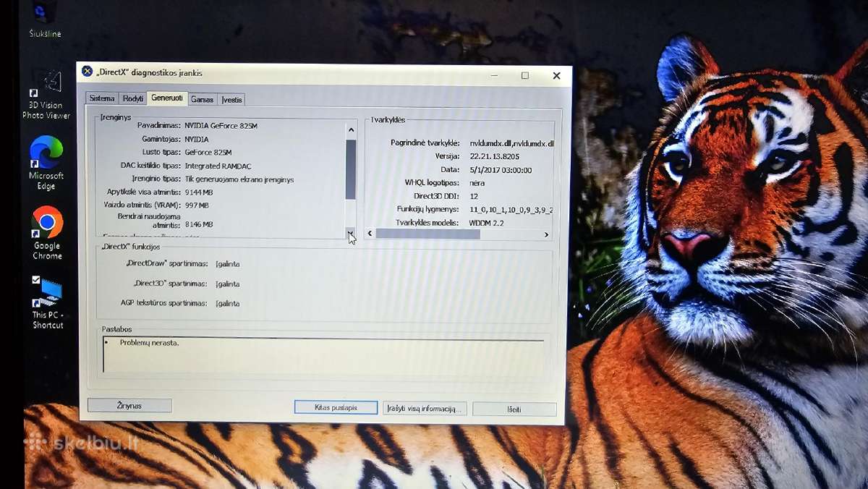
Task: Switch to the Rodyti tab
Action: (x=132, y=99)
